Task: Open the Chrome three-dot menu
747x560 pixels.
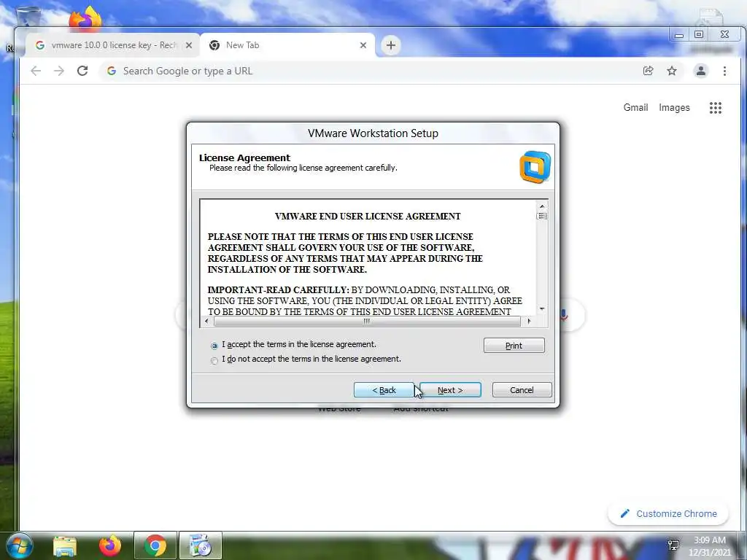Action: coord(724,71)
